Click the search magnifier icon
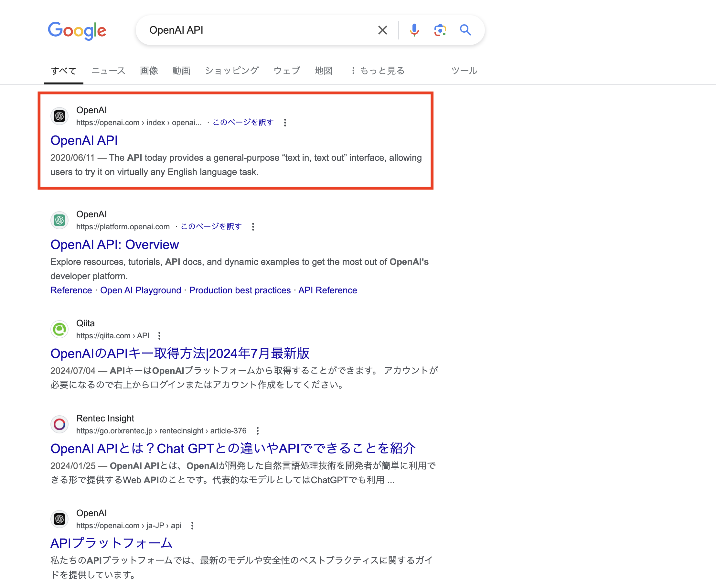The height and width of the screenshot is (588, 716). click(465, 30)
